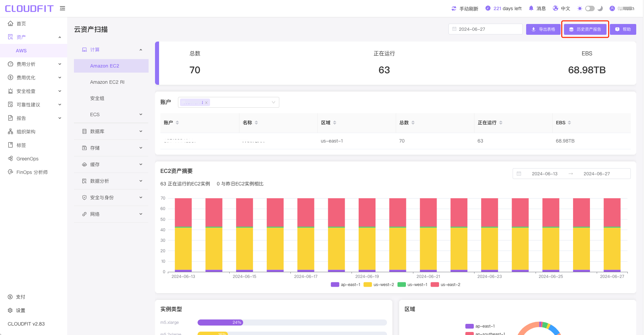Click the 标签 tag icon
This screenshot has height=335, width=644.
coord(10,145)
